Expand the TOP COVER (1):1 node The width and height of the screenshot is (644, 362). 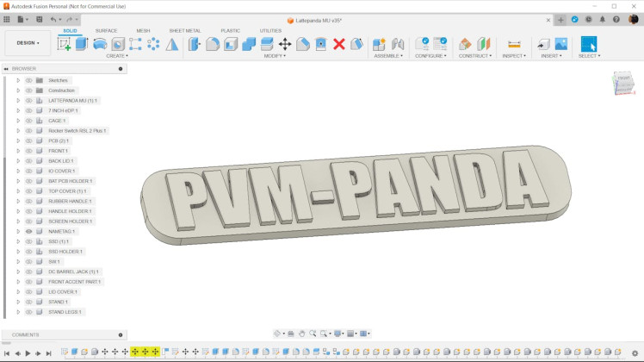pyautogui.click(x=18, y=191)
